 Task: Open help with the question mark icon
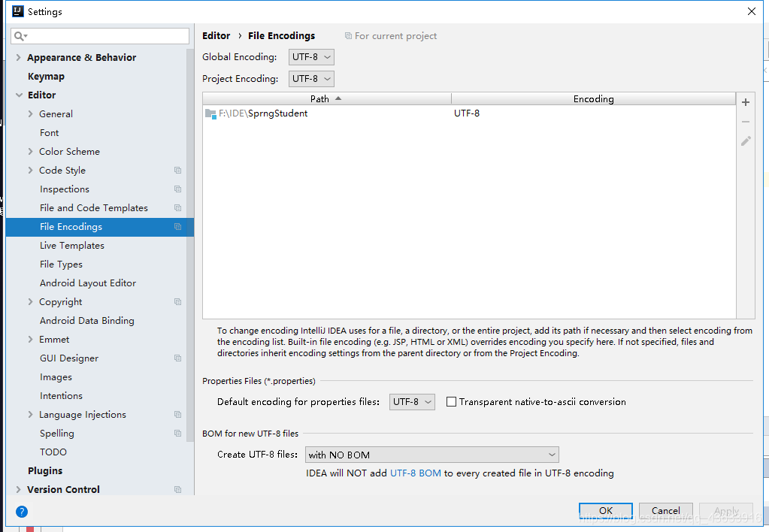pyautogui.click(x=22, y=512)
